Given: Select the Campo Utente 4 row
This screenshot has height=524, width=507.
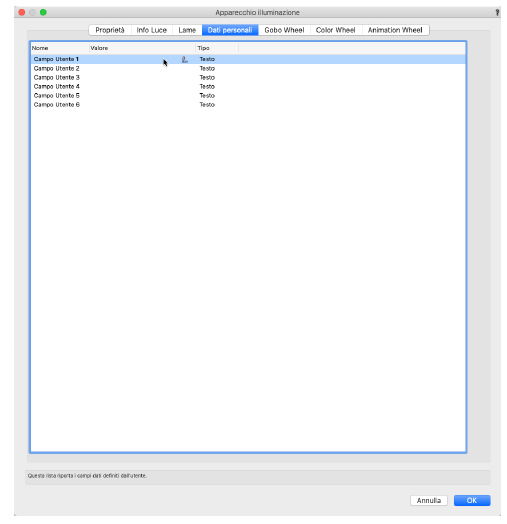Looking at the screenshot, I should click(248, 87).
